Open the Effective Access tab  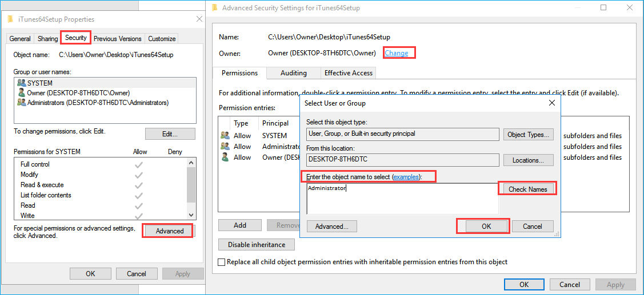(348, 73)
